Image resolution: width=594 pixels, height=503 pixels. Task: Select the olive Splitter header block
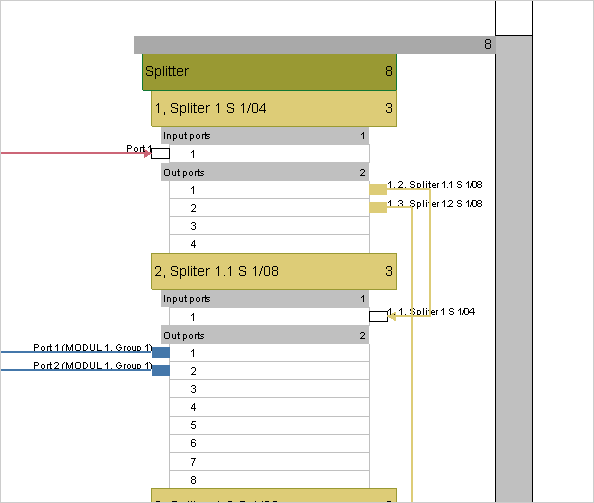tap(269, 72)
